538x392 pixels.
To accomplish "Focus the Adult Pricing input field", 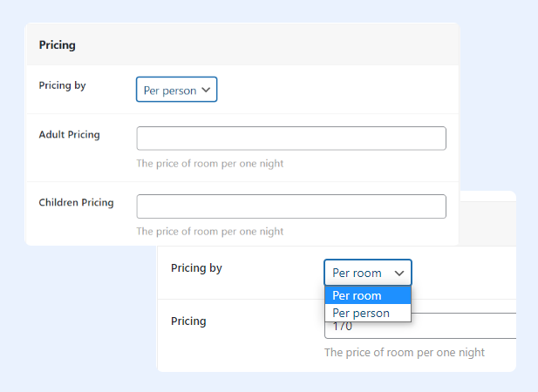I will point(291,139).
